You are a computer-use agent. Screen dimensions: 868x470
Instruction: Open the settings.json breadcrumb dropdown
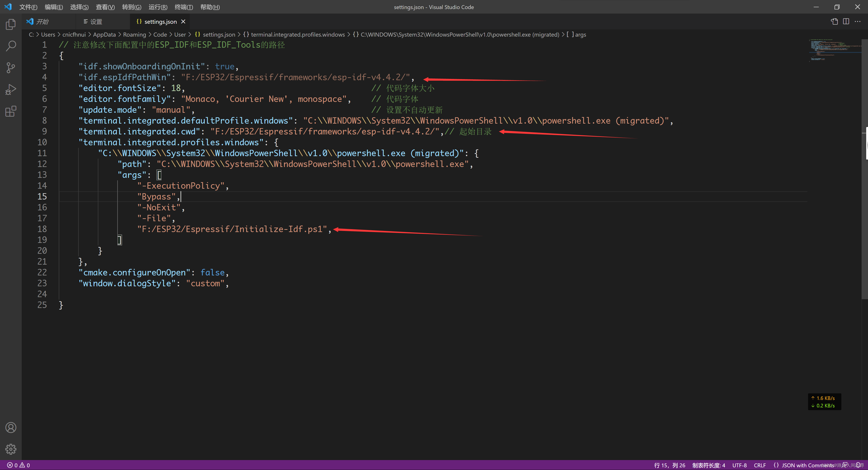(x=219, y=34)
